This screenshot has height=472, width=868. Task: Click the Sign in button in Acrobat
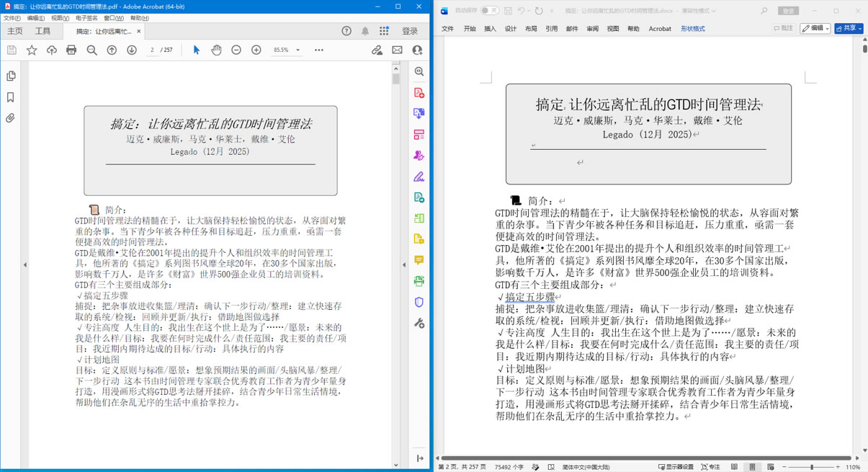[x=410, y=31]
